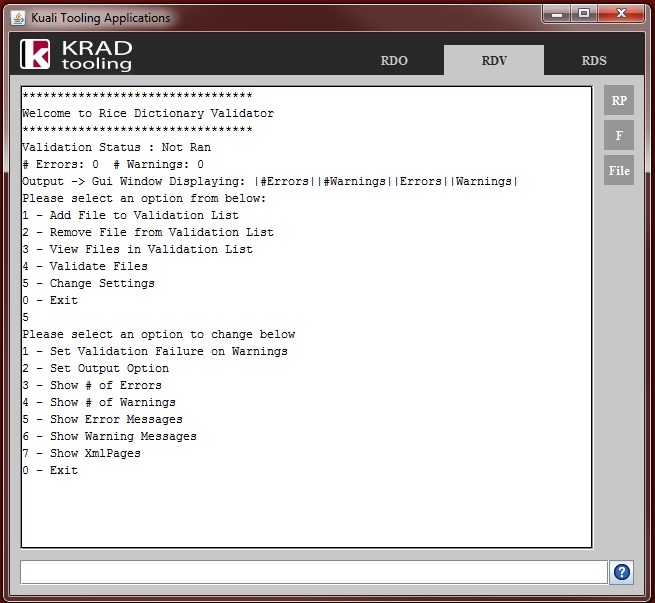Click 'Set Validation Failure on Warnings' line
The height and width of the screenshot is (603, 655).
pyautogui.click(x=155, y=351)
